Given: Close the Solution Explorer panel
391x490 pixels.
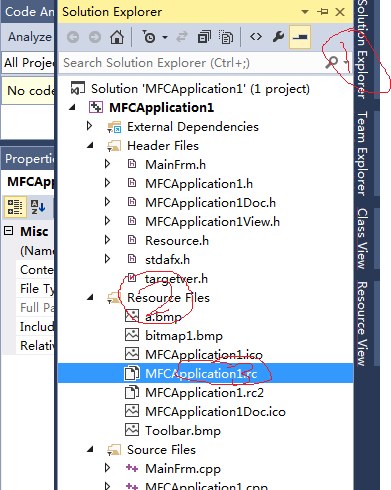Looking at the screenshot, I should tap(340, 12).
